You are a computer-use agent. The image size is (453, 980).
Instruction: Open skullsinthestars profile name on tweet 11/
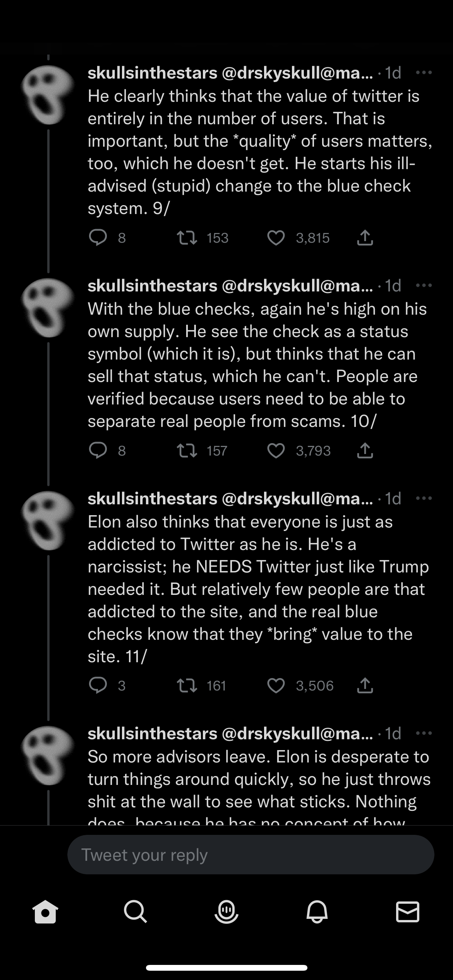tap(153, 499)
